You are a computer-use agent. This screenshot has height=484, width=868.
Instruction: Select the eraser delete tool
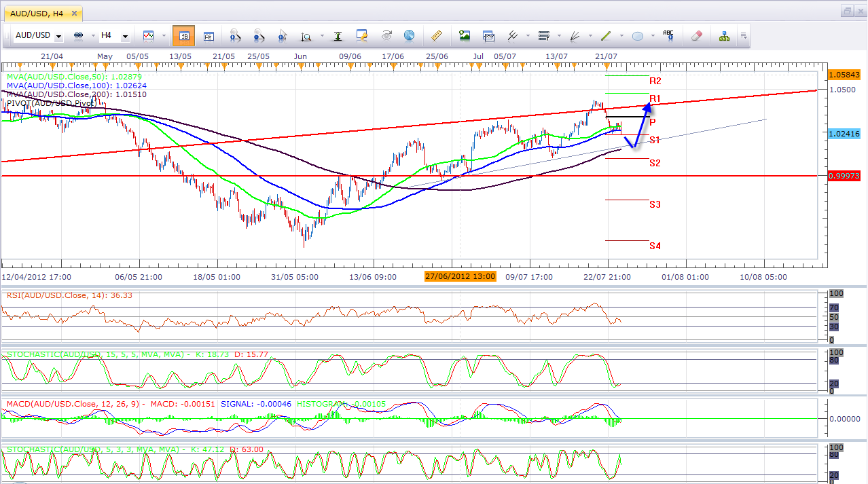point(697,35)
